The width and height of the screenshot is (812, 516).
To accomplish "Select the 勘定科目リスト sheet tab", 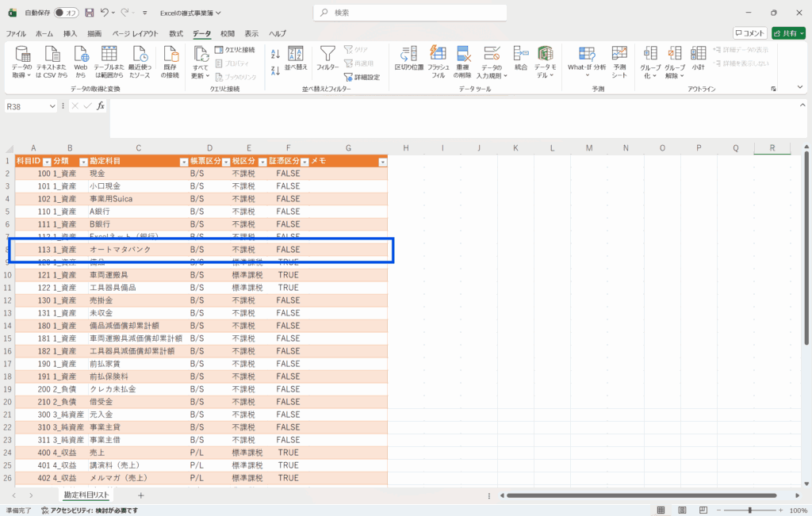I will click(87, 495).
